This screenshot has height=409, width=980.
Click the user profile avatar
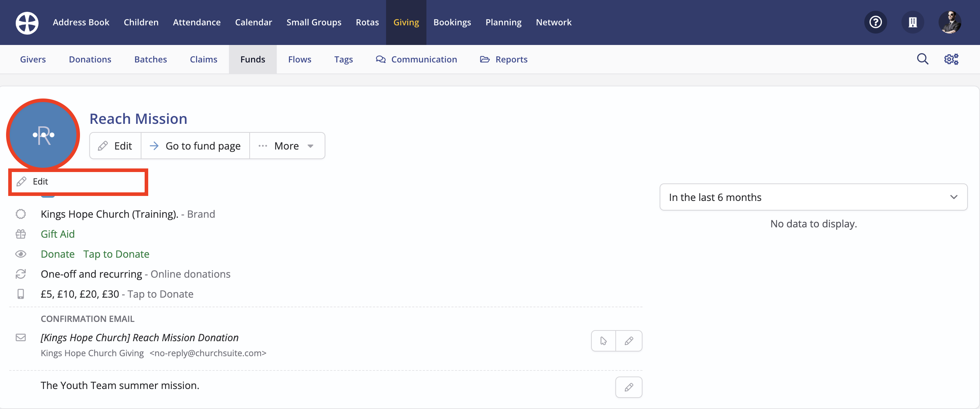coord(950,22)
